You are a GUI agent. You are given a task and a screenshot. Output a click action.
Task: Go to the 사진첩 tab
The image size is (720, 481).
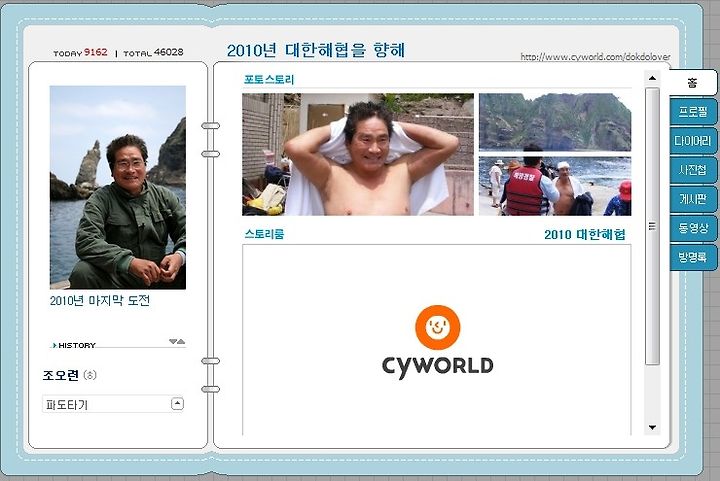pyautogui.click(x=693, y=170)
